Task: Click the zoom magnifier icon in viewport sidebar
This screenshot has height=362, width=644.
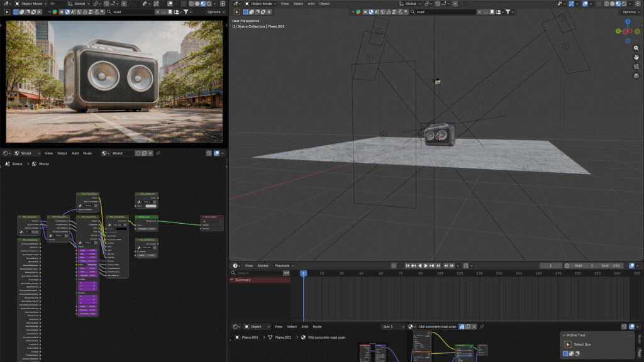Action: [635, 48]
